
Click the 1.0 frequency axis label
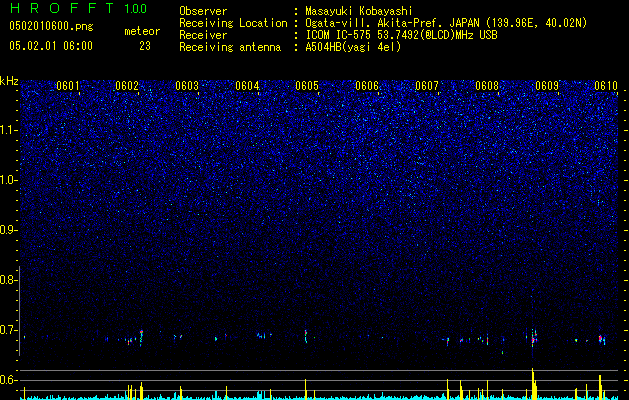tap(9, 180)
